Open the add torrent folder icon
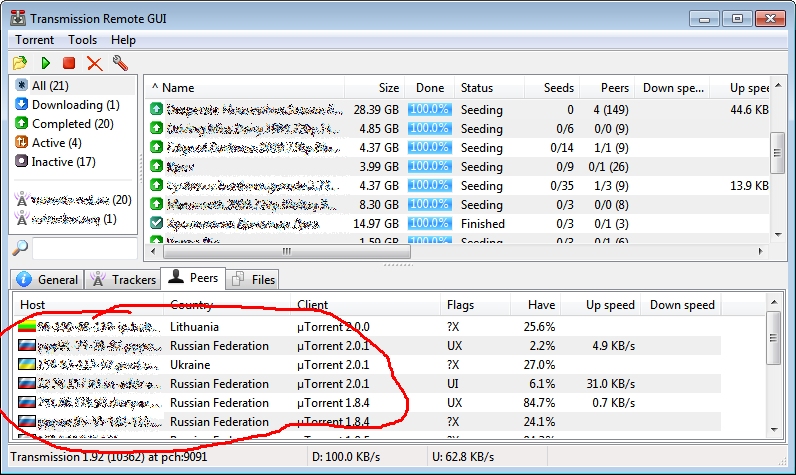This screenshot has height=475, width=796. click(20, 63)
